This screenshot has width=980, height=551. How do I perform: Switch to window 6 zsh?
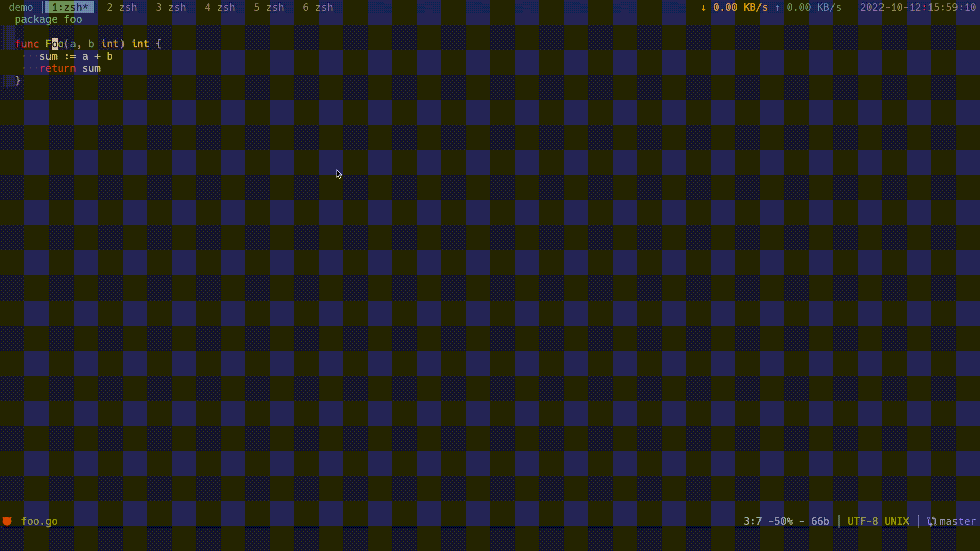(318, 7)
